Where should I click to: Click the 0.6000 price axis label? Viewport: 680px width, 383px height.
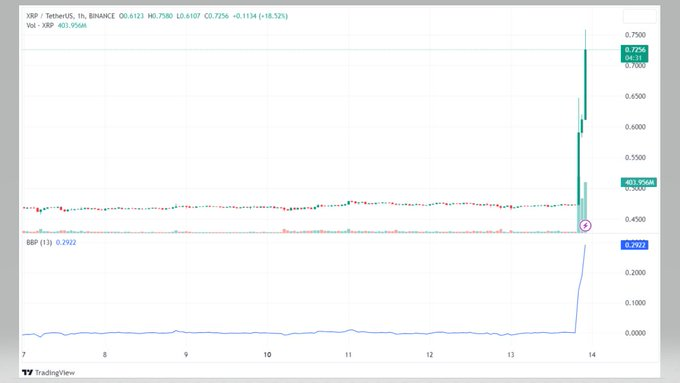(635, 127)
